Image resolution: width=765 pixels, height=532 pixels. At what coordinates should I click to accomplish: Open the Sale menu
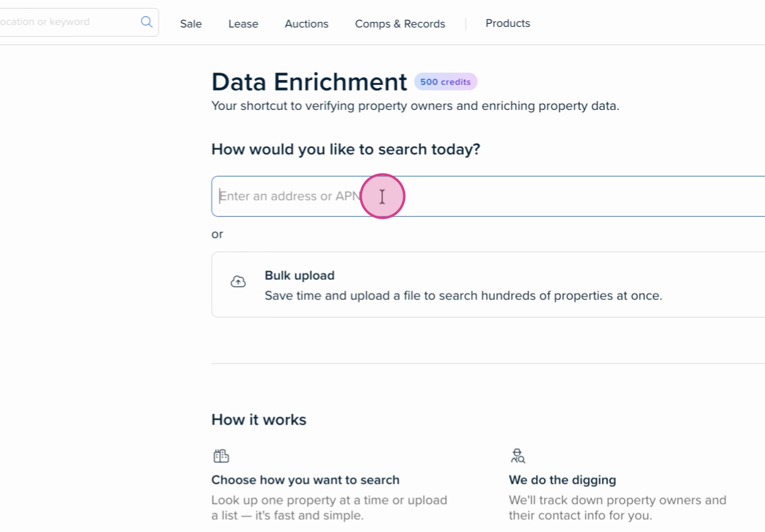pyautogui.click(x=191, y=24)
